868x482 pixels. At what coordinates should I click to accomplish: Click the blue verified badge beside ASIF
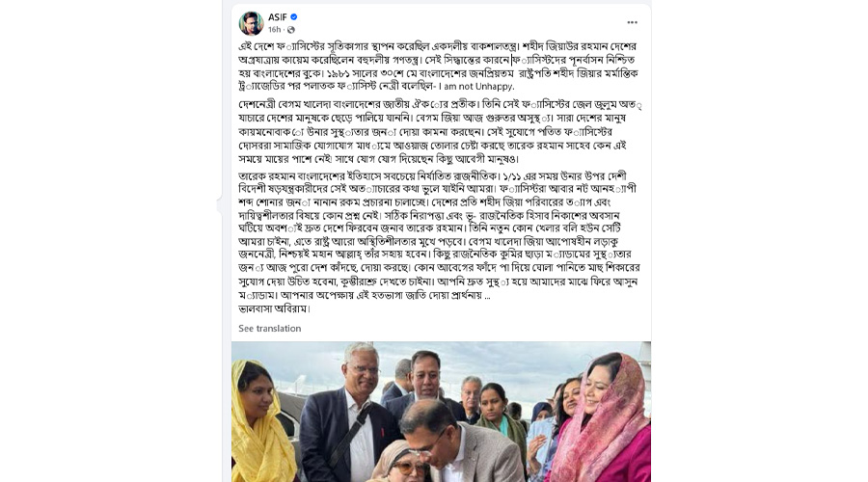[294, 17]
